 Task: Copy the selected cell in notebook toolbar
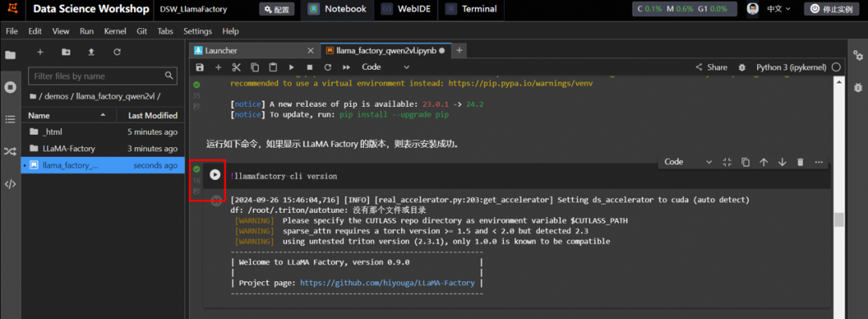pos(255,67)
